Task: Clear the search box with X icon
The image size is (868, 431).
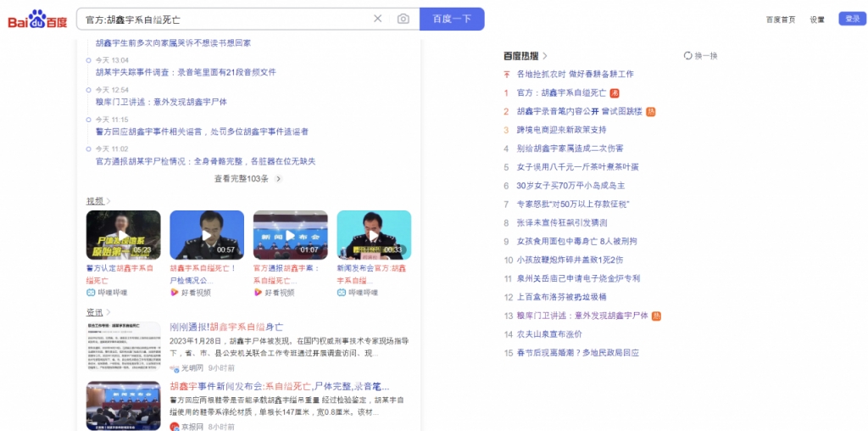Action: point(378,19)
